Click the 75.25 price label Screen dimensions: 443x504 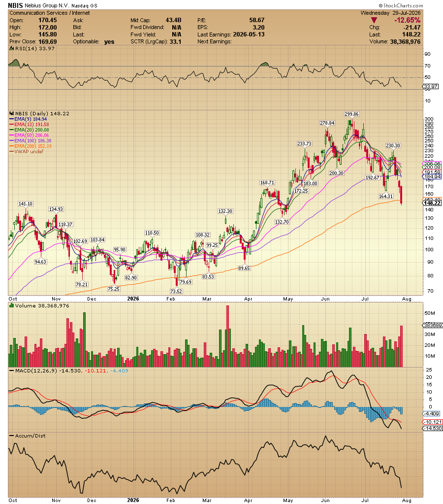pos(113,289)
